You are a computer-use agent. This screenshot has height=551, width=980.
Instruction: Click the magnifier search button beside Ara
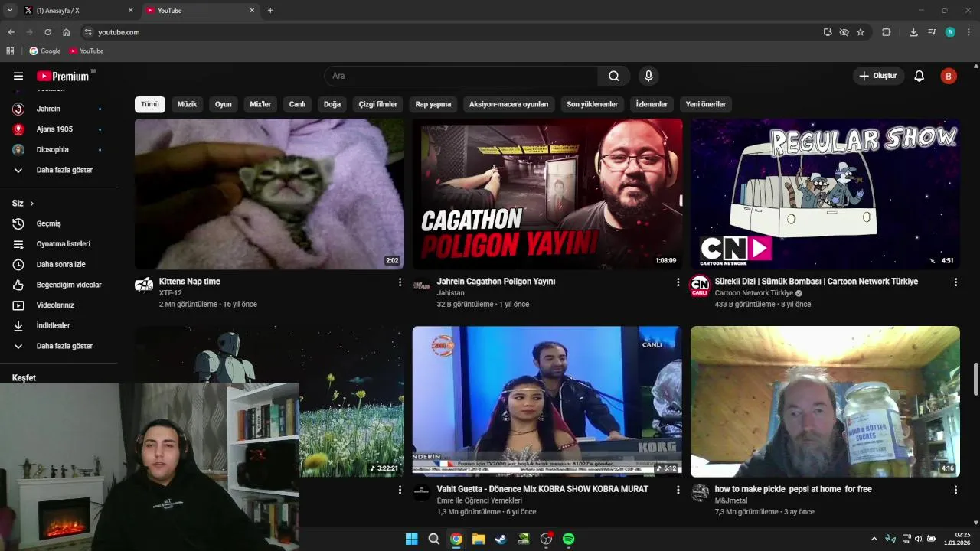pos(614,76)
